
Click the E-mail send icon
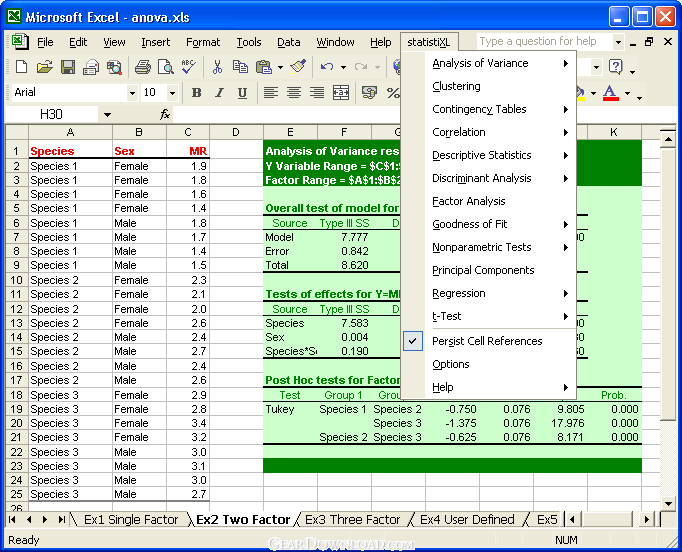click(x=91, y=67)
